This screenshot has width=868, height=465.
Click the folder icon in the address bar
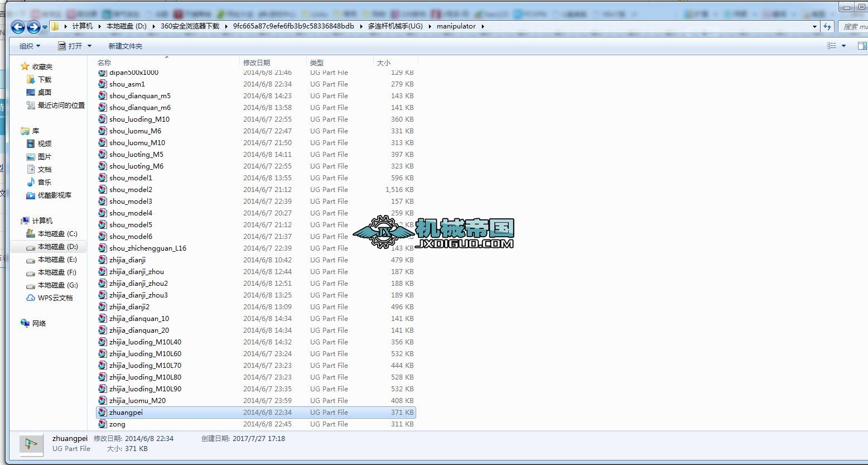pos(55,26)
